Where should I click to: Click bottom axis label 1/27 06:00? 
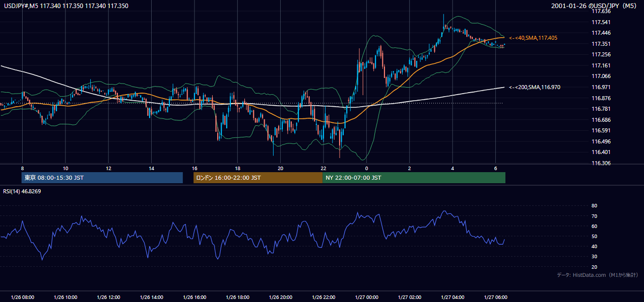(495, 297)
